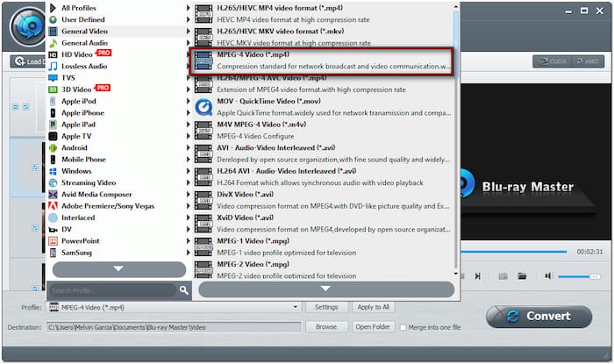614x364 pixels.
Task: Click the Streaming Video globe icon
Action: click(x=54, y=182)
